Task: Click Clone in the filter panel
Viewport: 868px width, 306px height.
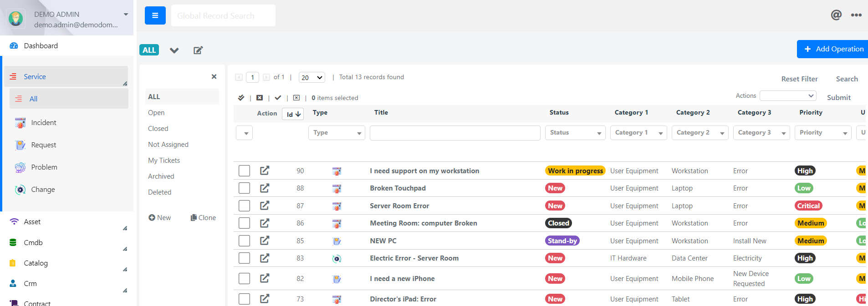Action: (203, 218)
